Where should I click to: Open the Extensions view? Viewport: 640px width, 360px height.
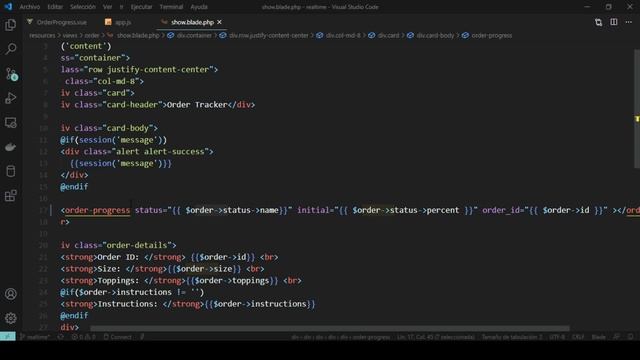point(11,196)
